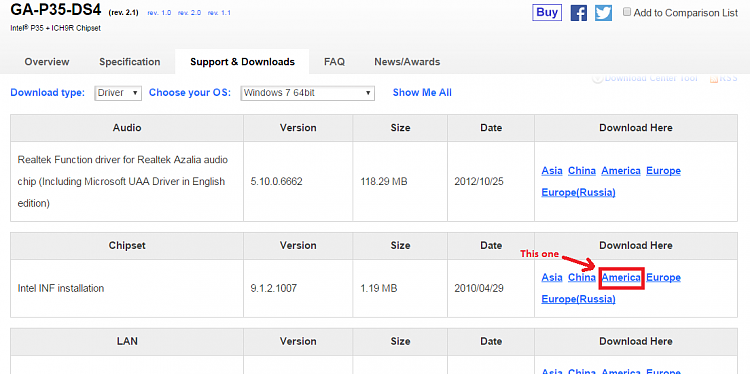
Task: Download the Audio driver from Europe
Action: (x=663, y=171)
